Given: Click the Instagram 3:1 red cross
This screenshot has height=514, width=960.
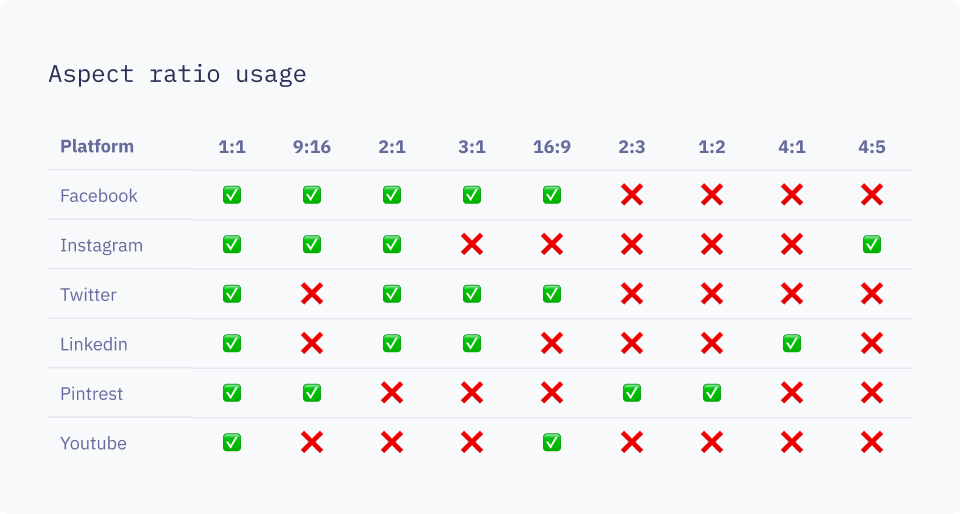Looking at the screenshot, I should pos(472,245).
